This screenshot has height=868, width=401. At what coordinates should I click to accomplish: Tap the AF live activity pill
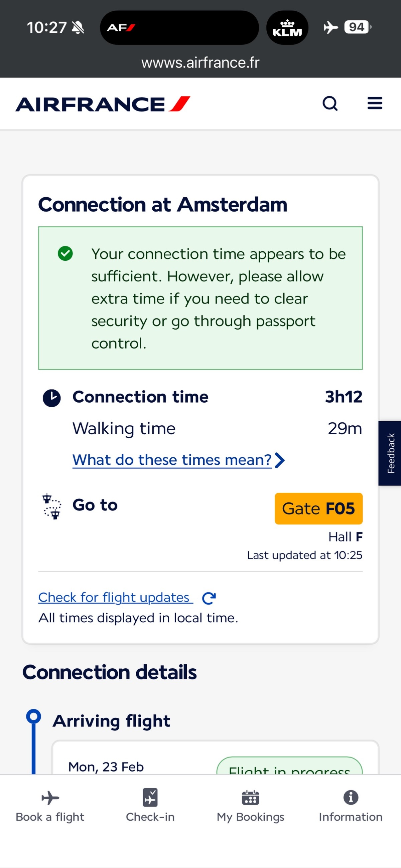coord(179,28)
